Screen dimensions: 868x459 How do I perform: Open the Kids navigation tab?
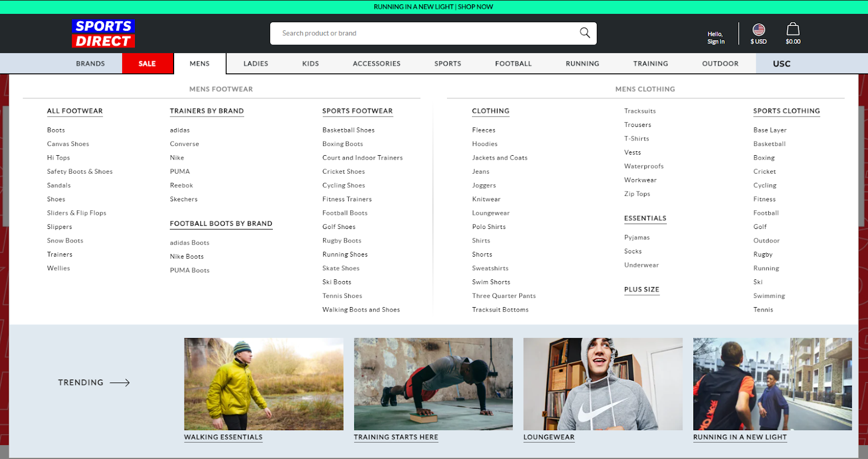(x=310, y=63)
